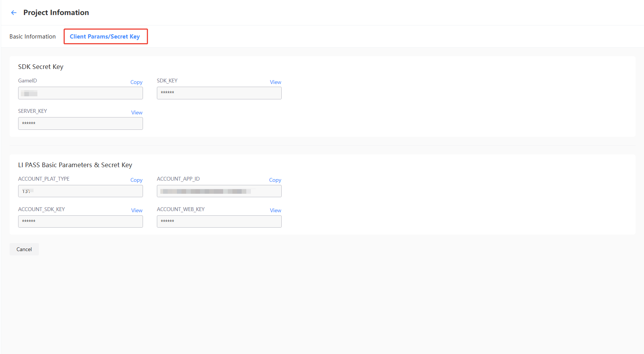The height and width of the screenshot is (354, 644).
Task: Unmask the ACCOUNT_WEB_KEY secret
Action: tap(275, 210)
